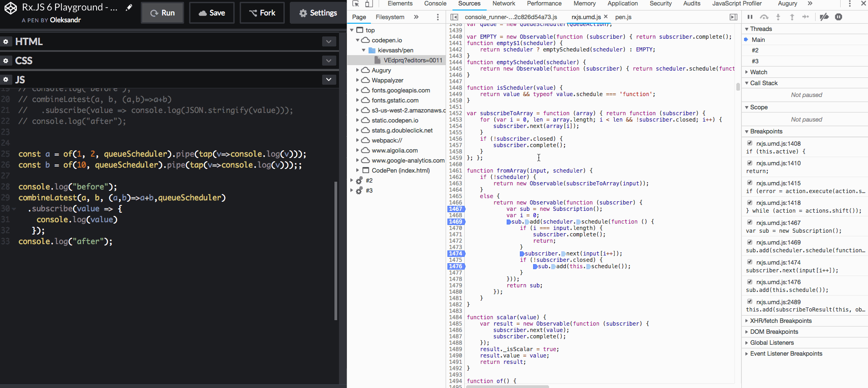Click the inspect element picker icon
The height and width of the screenshot is (388, 868).
click(x=356, y=4)
